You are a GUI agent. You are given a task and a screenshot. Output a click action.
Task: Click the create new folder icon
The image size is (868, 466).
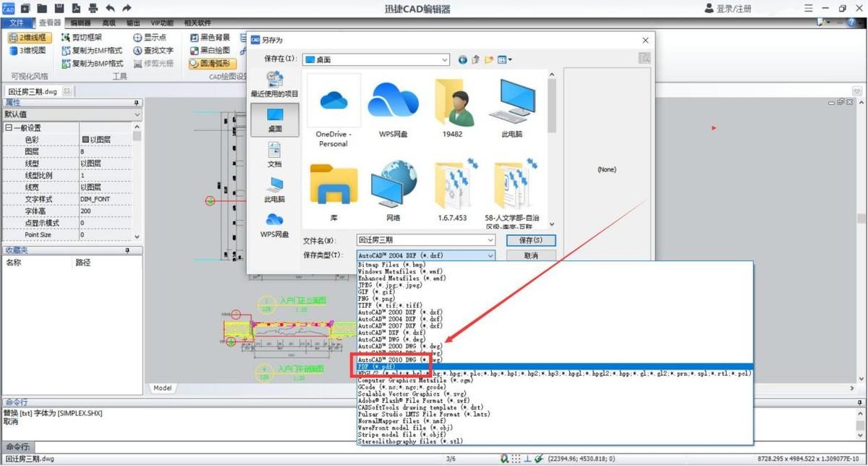click(x=489, y=59)
